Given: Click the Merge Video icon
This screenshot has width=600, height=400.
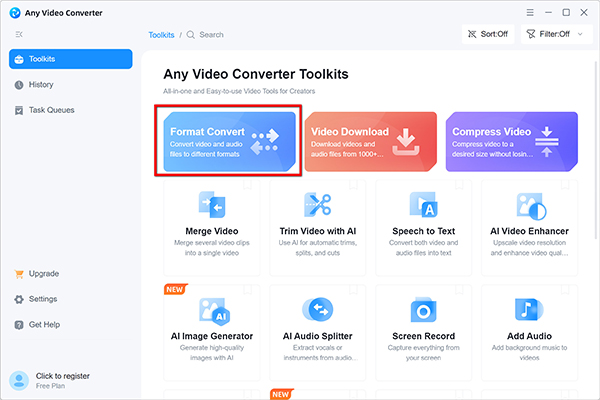Looking at the screenshot, I should point(212,205).
